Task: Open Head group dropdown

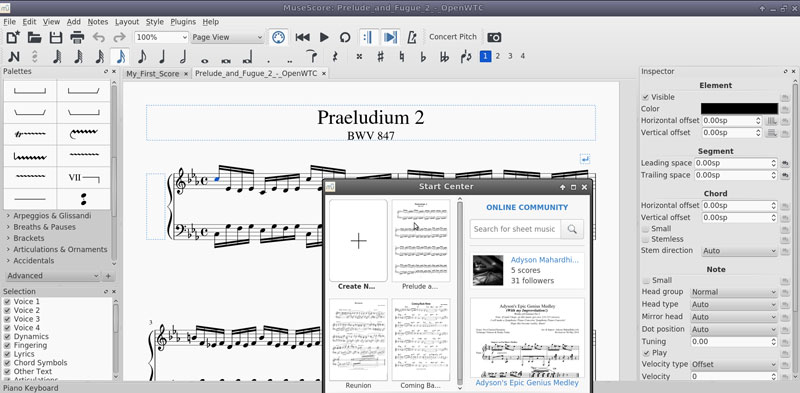Action: point(734,292)
